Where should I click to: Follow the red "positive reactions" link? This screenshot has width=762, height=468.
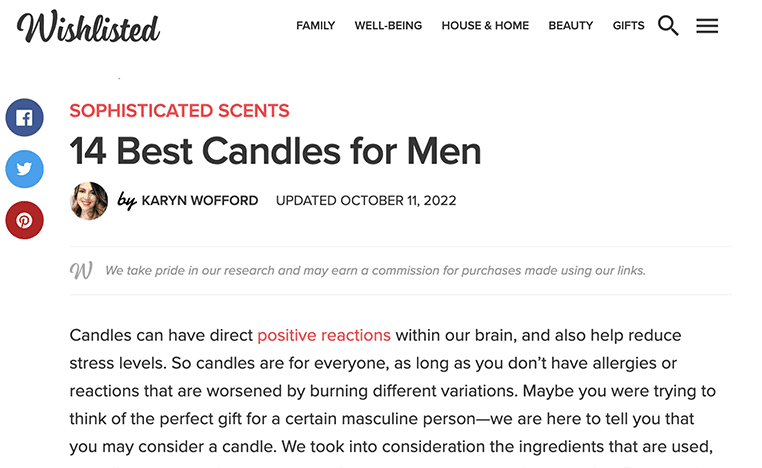tap(324, 335)
